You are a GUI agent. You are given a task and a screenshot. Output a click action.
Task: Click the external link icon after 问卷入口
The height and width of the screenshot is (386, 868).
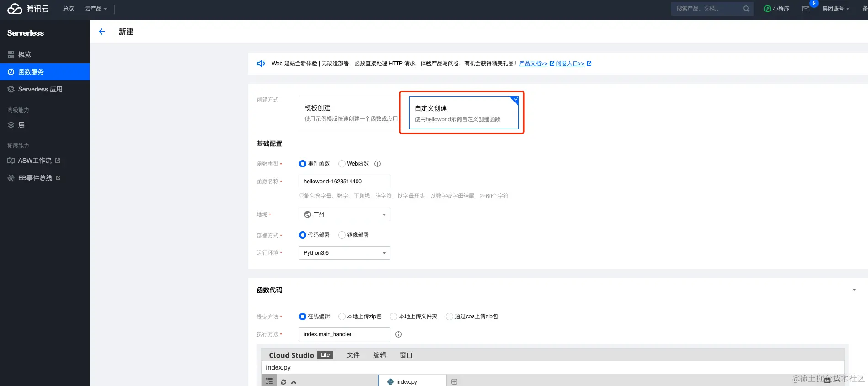tap(589, 64)
